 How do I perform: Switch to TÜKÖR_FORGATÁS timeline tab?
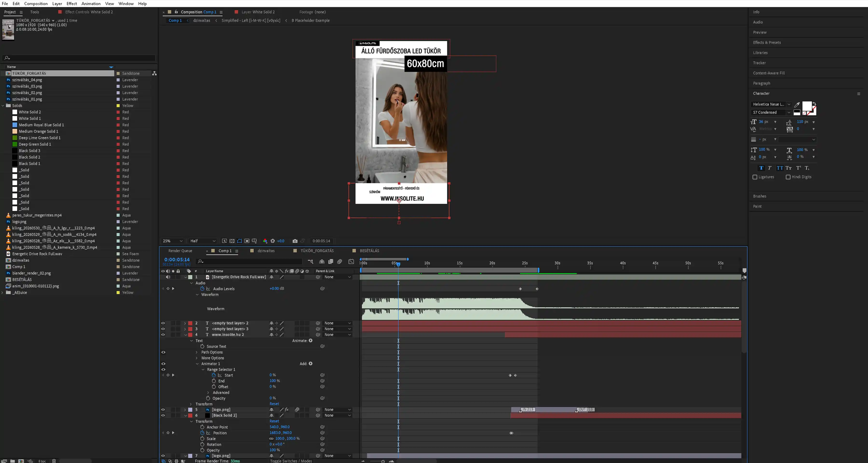pyautogui.click(x=317, y=251)
